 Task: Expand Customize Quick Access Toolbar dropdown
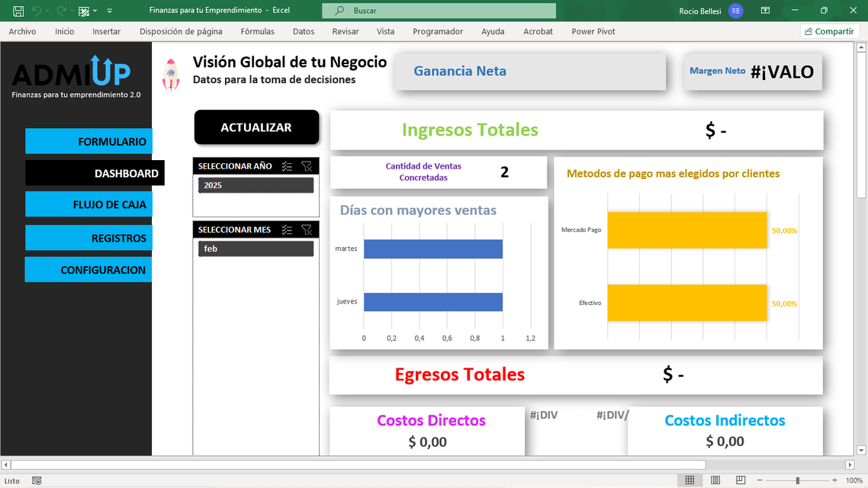tap(110, 11)
